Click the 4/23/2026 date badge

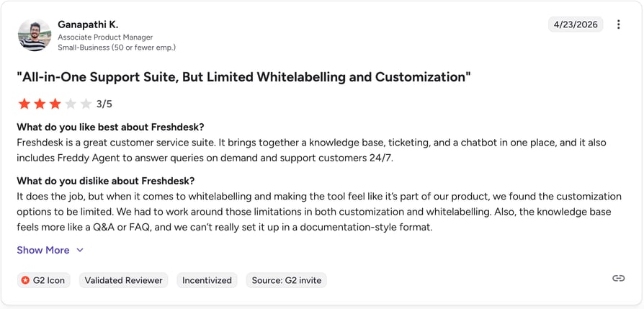(576, 24)
